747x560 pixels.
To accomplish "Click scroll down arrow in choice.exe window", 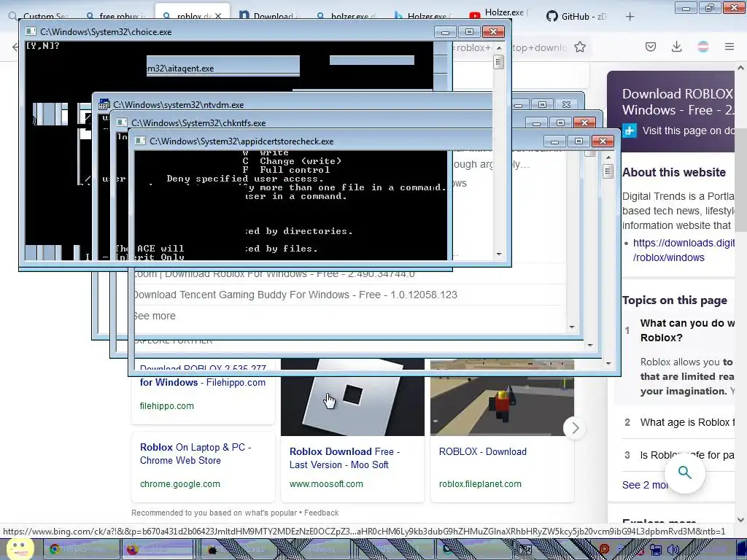I will pyautogui.click(x=499, y=254).
